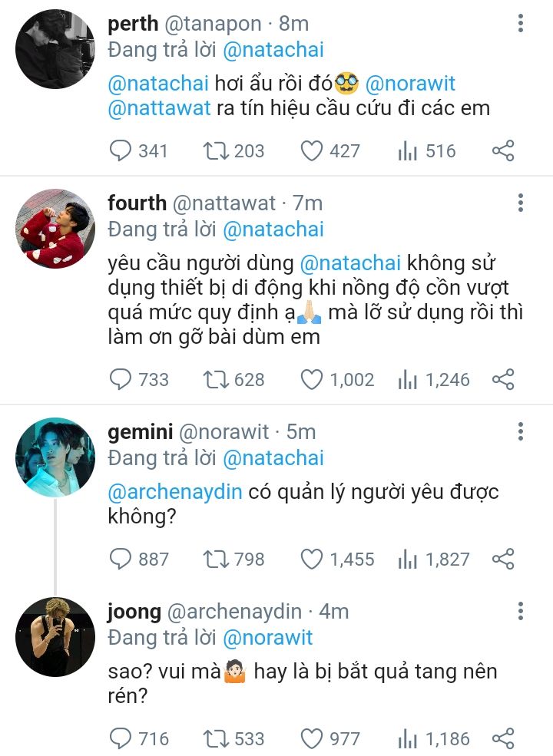Open perth's profile picture
553x756 pixels.
point(55,49)
